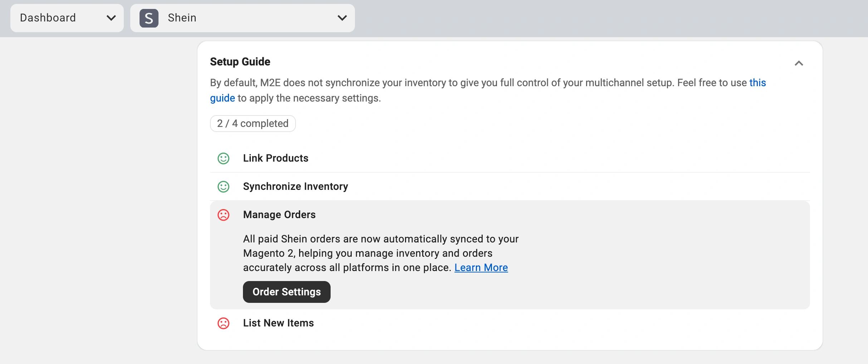Click the green smiley beside Link Products
Image resolution: width=868 pixels, height=364 pixels.
[223, 158]
